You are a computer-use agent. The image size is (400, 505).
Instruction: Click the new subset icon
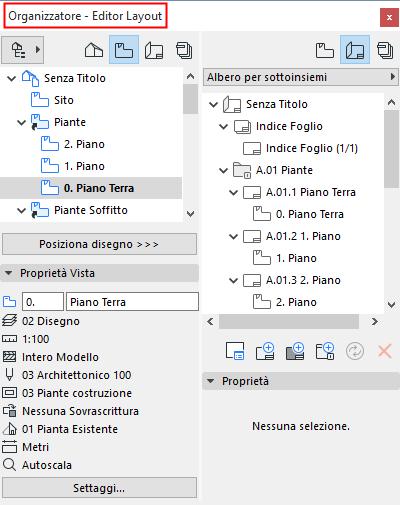pos(325,351)
